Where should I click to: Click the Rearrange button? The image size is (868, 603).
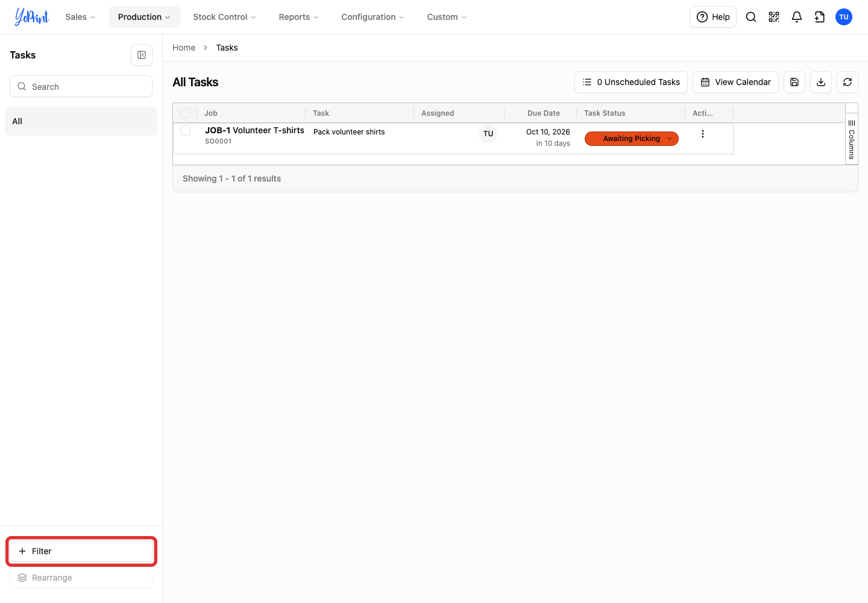[x=81, y=578]
